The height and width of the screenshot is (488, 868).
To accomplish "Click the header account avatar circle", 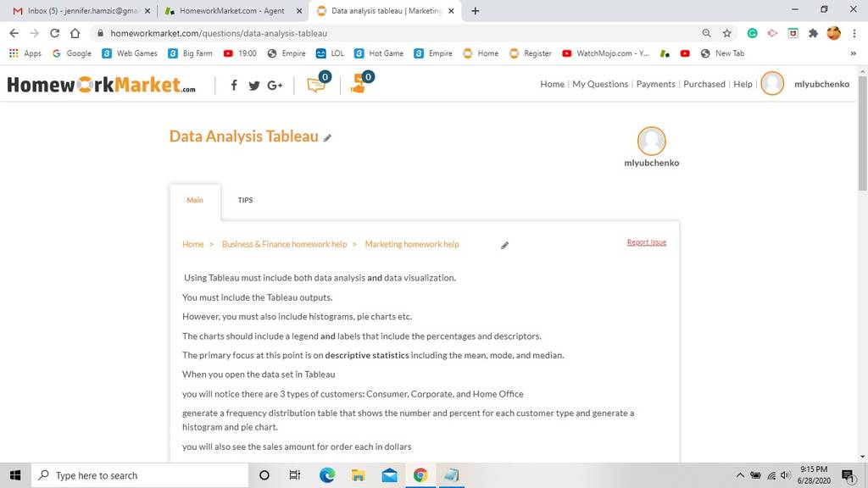I will click(x=772, y=84).
